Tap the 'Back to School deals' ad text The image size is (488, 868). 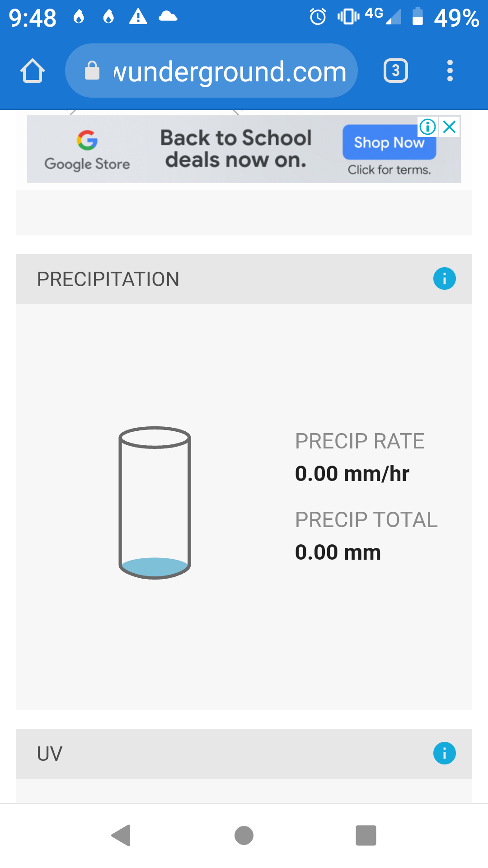[236, 149]
